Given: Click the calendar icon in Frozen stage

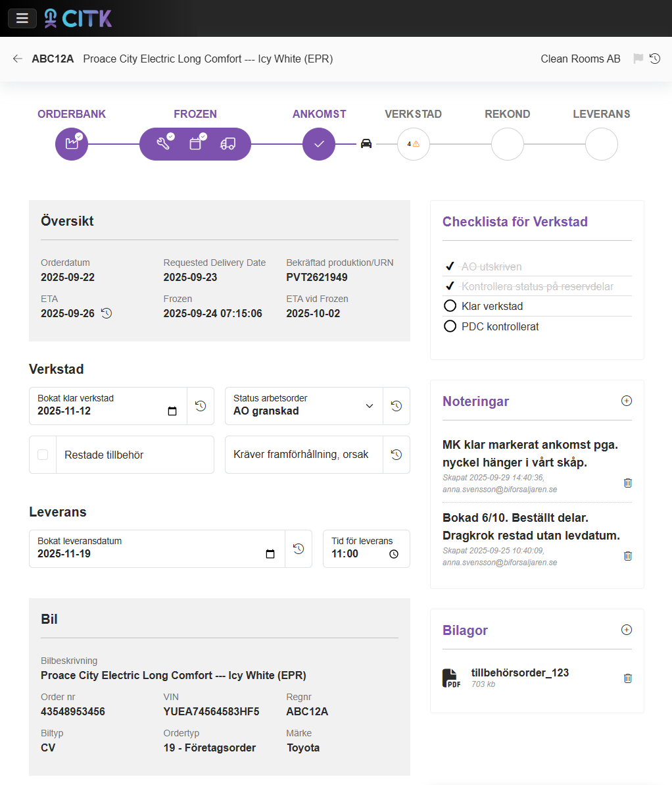Looking at the screenshot, I should (x=196, y=144).
